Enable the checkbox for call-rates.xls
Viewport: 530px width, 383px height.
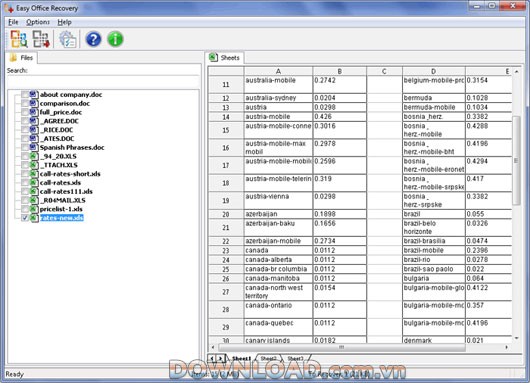tap(25, 182)
